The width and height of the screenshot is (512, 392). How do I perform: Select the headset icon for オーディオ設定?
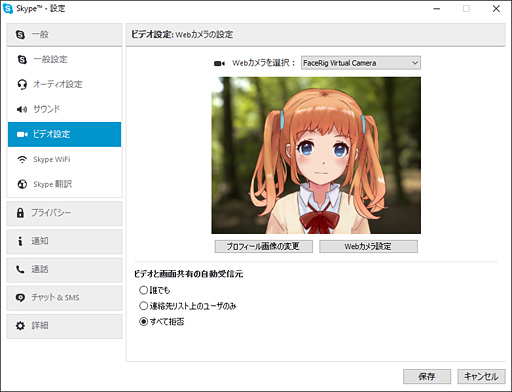(x=22, y=84)
